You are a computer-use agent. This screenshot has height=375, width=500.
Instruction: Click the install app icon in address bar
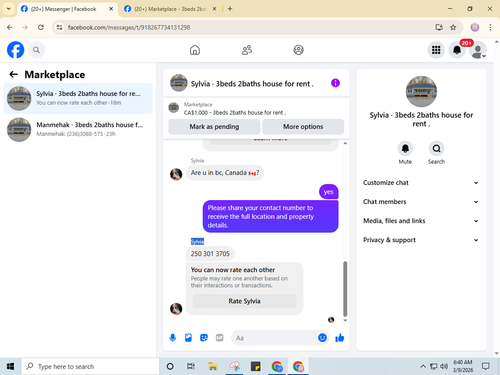[439, 27]
